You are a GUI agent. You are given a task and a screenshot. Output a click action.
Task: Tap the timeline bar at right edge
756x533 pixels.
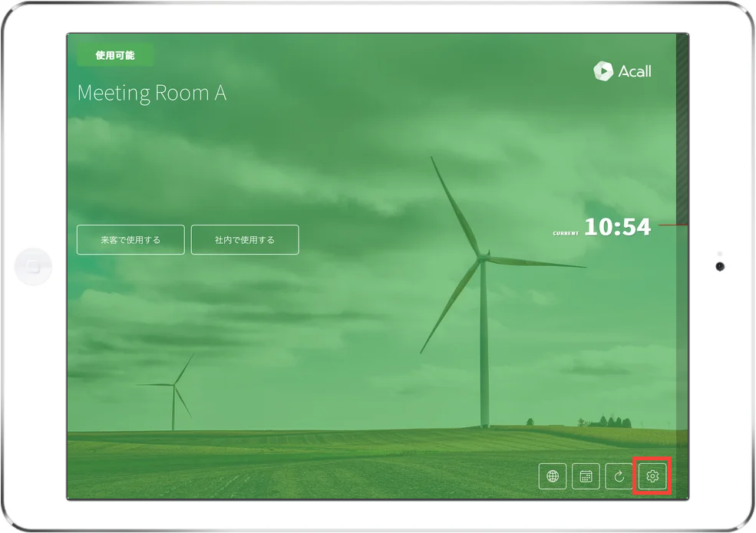click(682, 266)
